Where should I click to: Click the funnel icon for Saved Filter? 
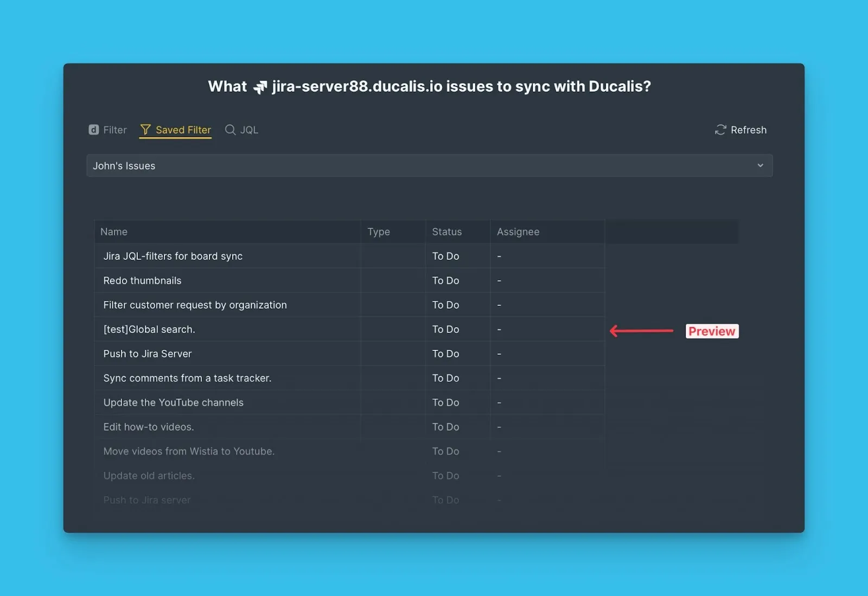tap(145, 130)
